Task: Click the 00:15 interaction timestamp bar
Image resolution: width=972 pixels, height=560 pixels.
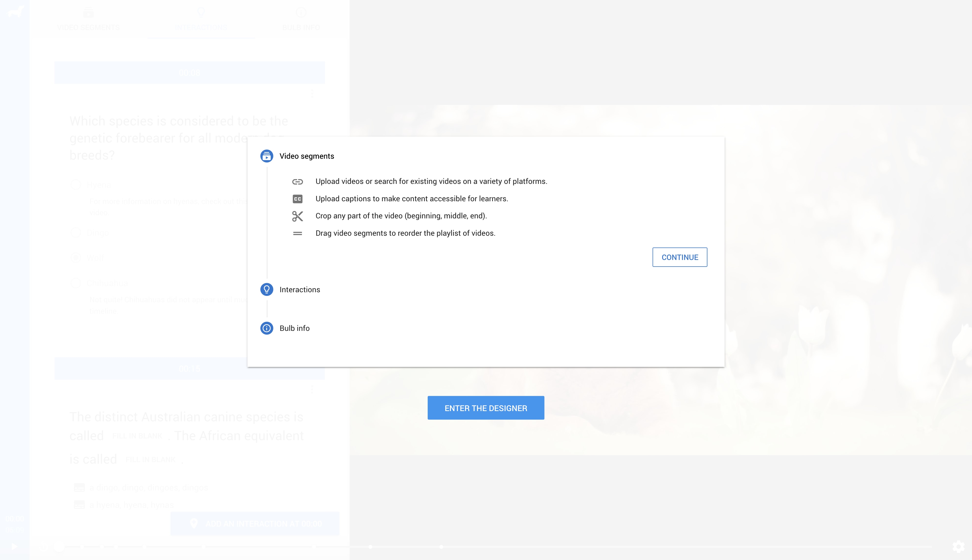Action: coord(189,369)
